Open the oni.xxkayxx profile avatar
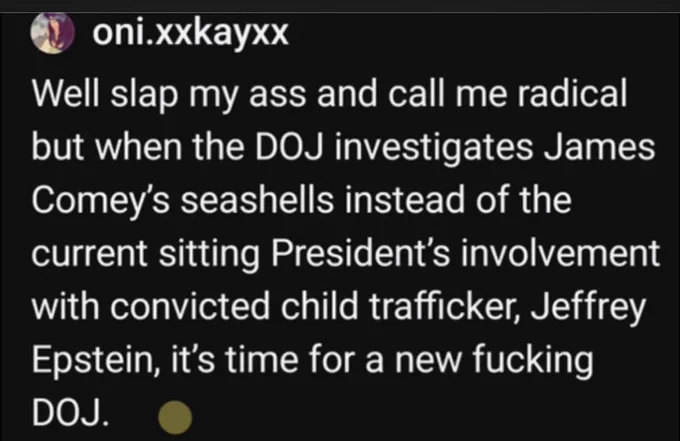The height and width of the screenshot is (441, 680). 52,34
